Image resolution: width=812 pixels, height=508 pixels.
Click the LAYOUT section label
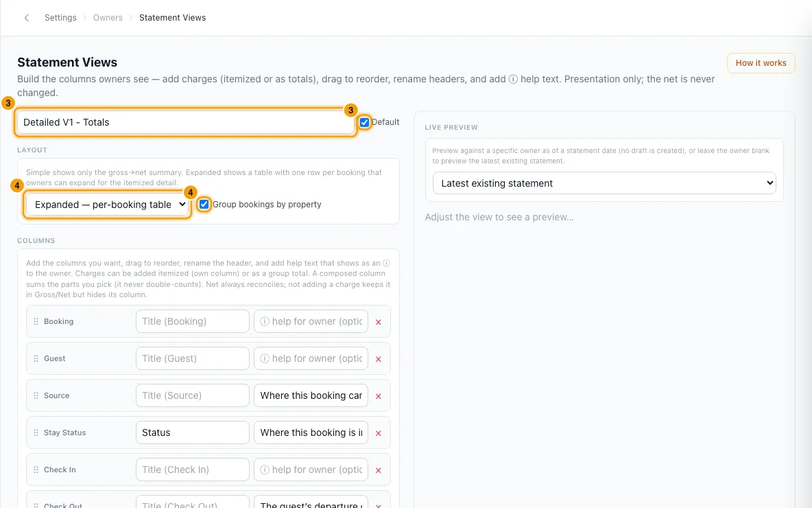[32, 150]
